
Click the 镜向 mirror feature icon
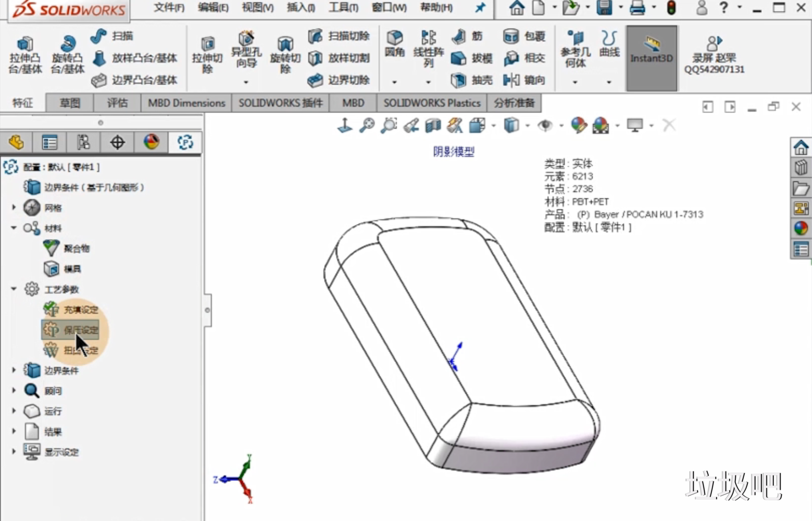[524, 80]
